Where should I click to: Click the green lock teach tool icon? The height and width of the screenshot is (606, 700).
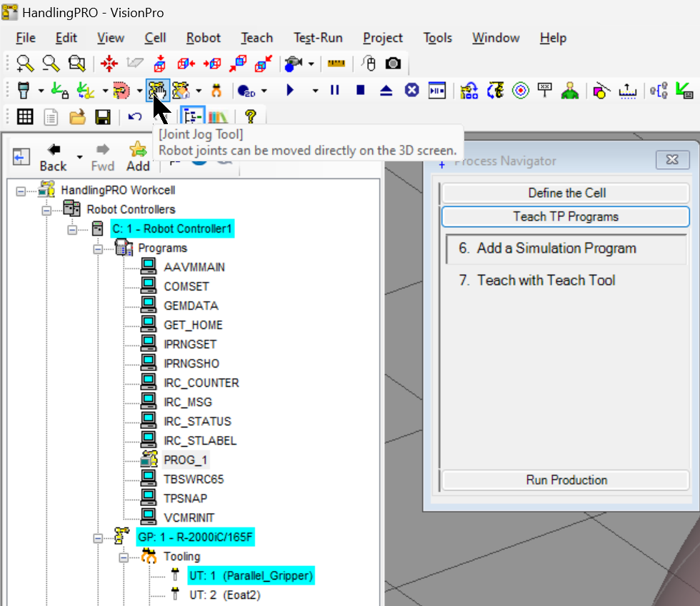pos(60,91)
